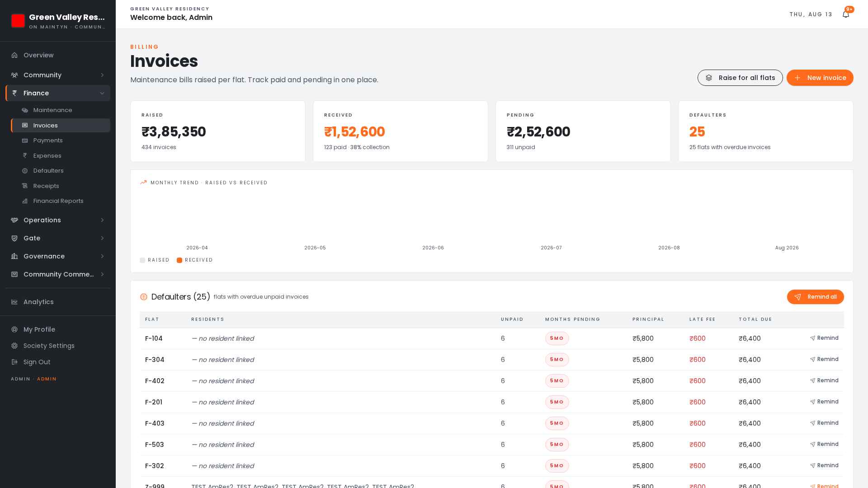Click the ₹2,52,600 pending amount

[538, 132]
